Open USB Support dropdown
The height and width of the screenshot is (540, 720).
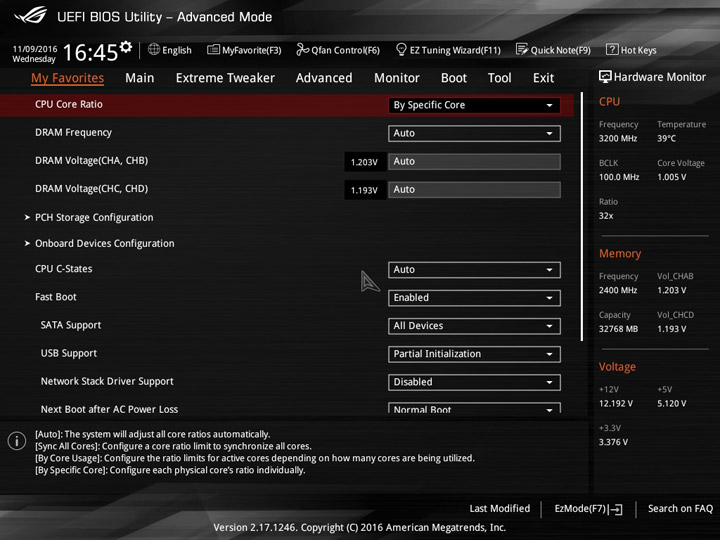pyautogui.click(x=474, y=354)
